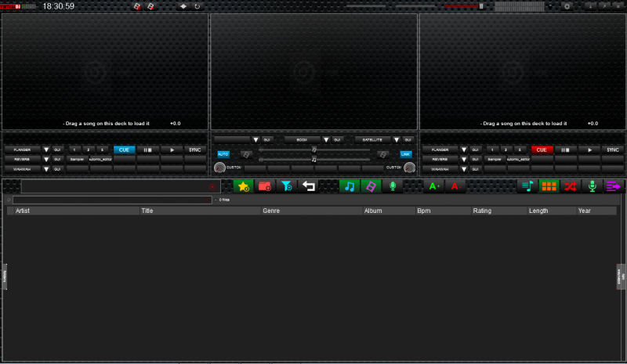Sort the list by Album column

tap(389, 211)
